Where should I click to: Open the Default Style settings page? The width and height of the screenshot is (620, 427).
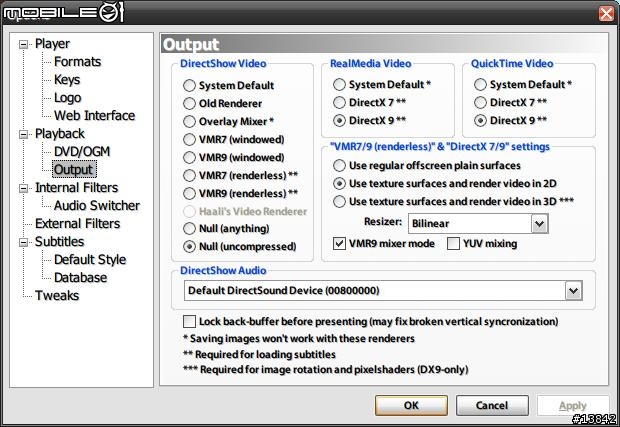click(90, 259)
